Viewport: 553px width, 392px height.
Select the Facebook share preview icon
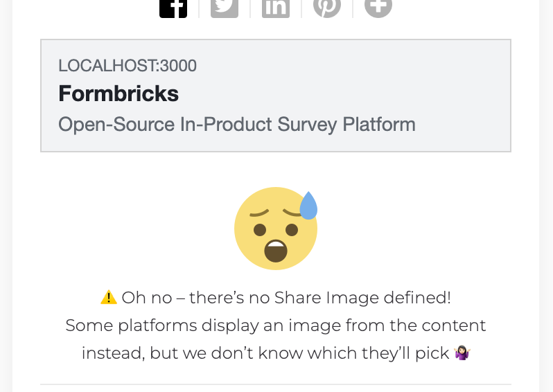point(173,7)
